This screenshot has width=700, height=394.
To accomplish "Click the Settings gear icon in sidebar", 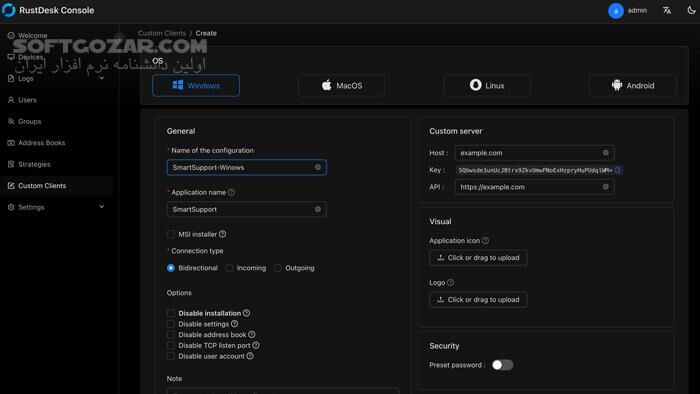I will click(x=11, y=207).
